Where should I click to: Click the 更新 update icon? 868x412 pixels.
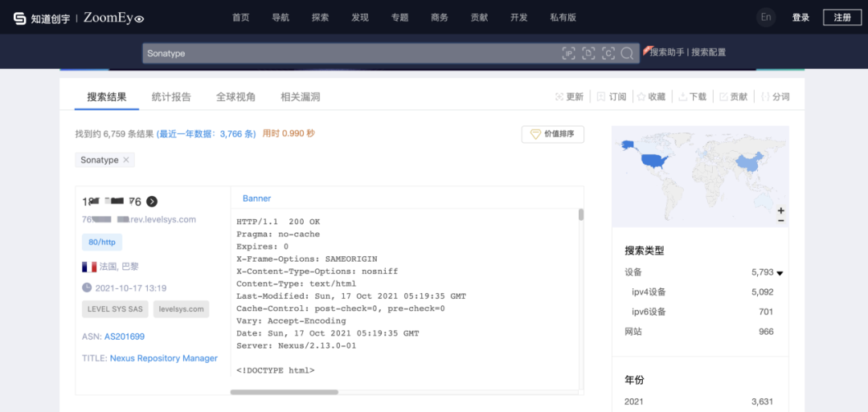(x=559, y=97)
